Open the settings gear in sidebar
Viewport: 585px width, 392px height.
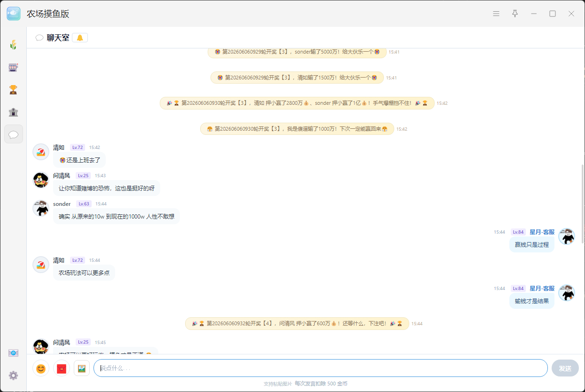(x=14, y=375)
